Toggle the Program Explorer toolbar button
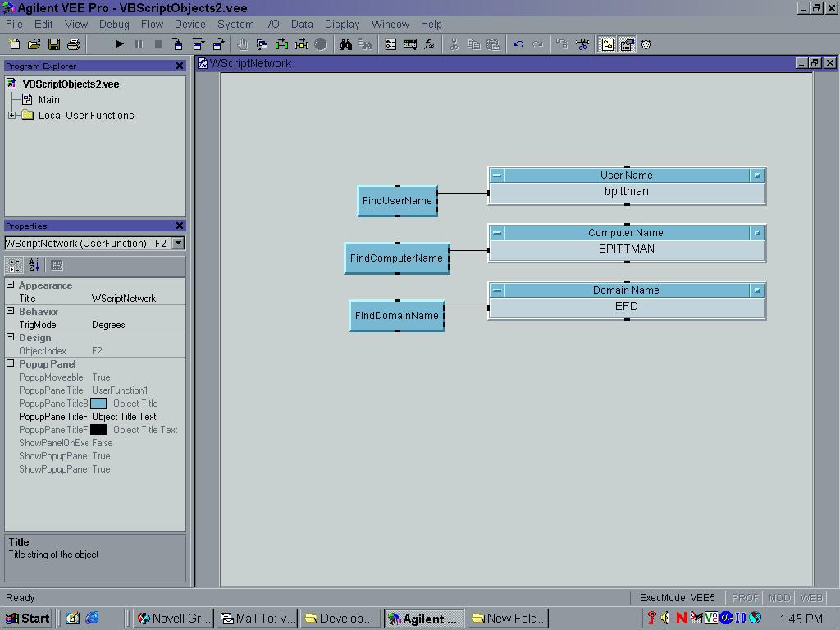The width and height of the screenshot is (840, 630). [x=608, y=44]
